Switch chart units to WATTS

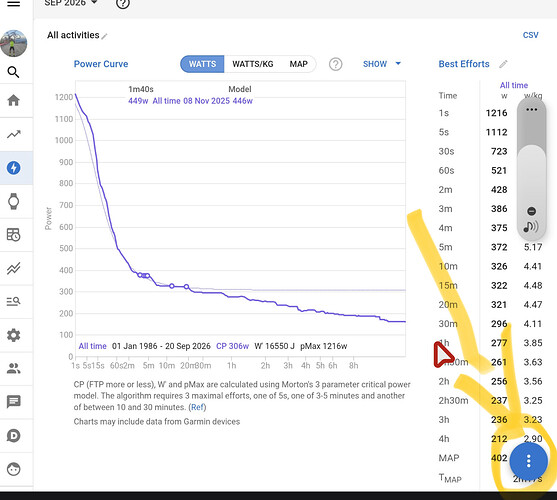[x=202, y=64]
